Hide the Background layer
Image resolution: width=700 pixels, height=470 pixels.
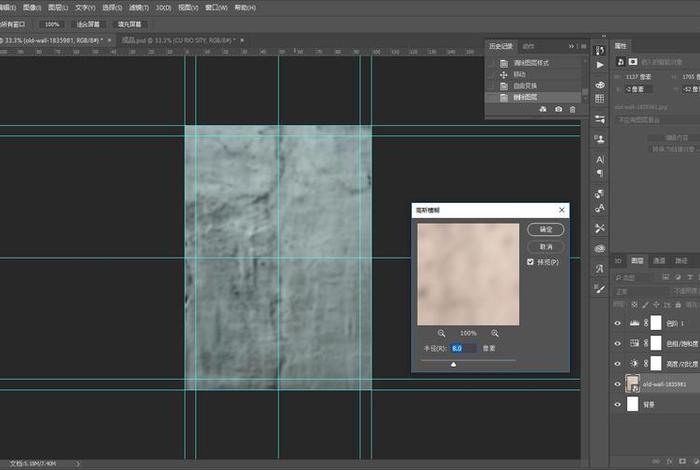(x=618, y=404)
